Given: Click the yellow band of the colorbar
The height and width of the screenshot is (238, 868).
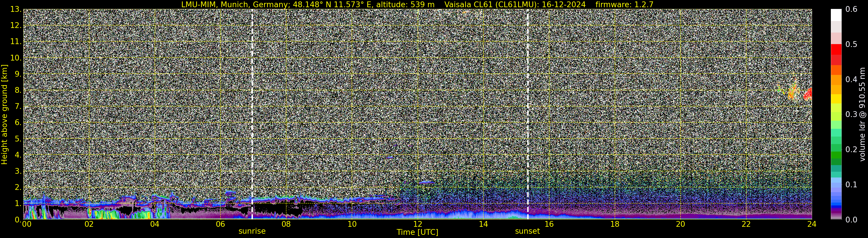Looking at the screenshot, I should point(836,99).
